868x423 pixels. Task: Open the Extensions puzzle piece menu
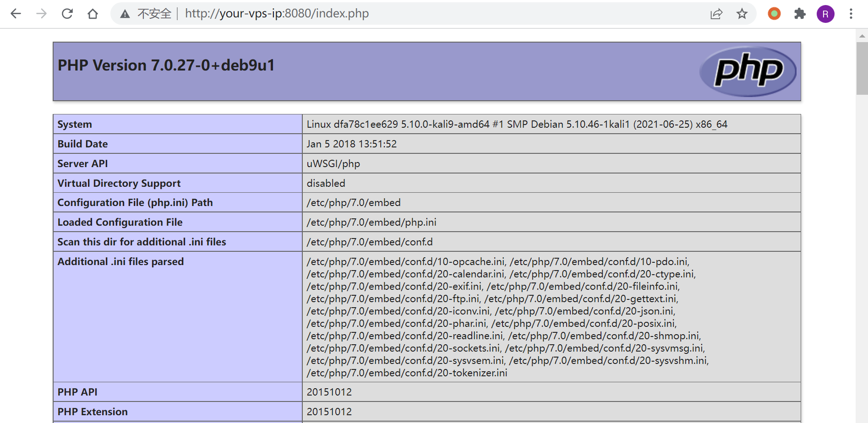point(800,14)
